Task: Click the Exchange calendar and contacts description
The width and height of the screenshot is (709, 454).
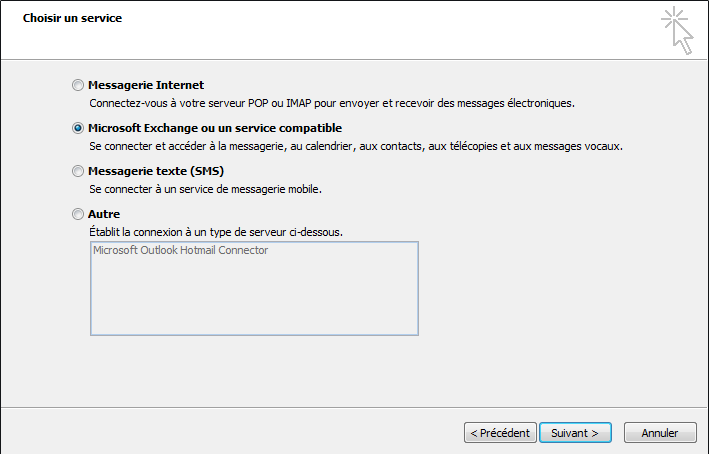Action: 355,146
